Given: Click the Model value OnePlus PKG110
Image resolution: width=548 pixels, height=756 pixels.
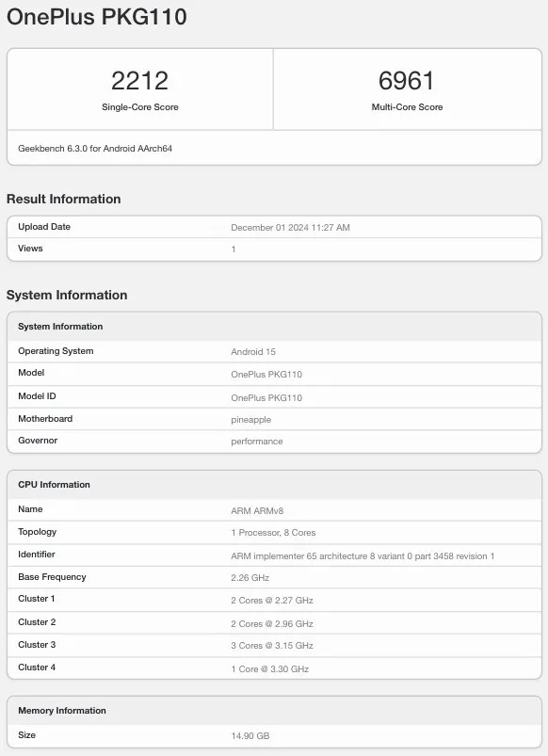Looking at the screenshot, I should tap(266, 374).
